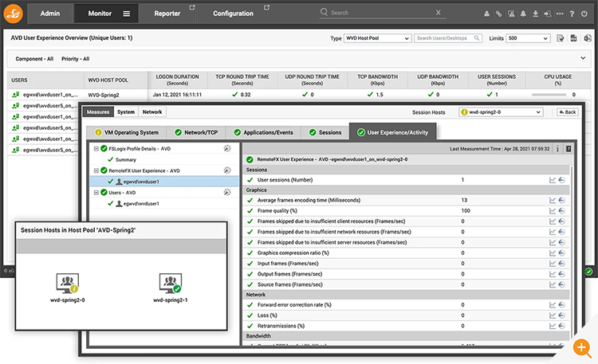Image resolution: width=598 pixels, height=364 pixels.
Task: Expand the Component/Priority filter chevron
Action: coord(583,58)
